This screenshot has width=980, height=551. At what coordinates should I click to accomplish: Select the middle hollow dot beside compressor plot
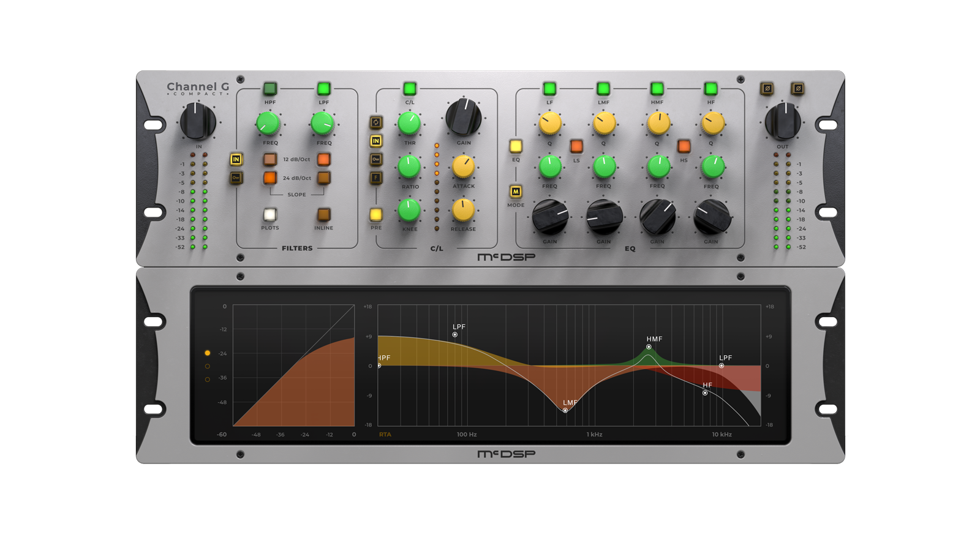(208, 366)
